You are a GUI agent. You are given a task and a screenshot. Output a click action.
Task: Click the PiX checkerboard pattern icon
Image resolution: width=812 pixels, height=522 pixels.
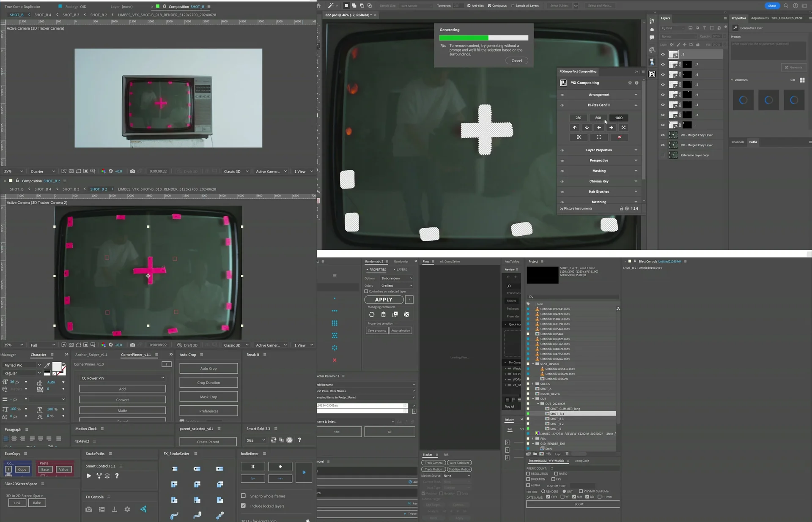pyautogui.click(x=579, y=137)
